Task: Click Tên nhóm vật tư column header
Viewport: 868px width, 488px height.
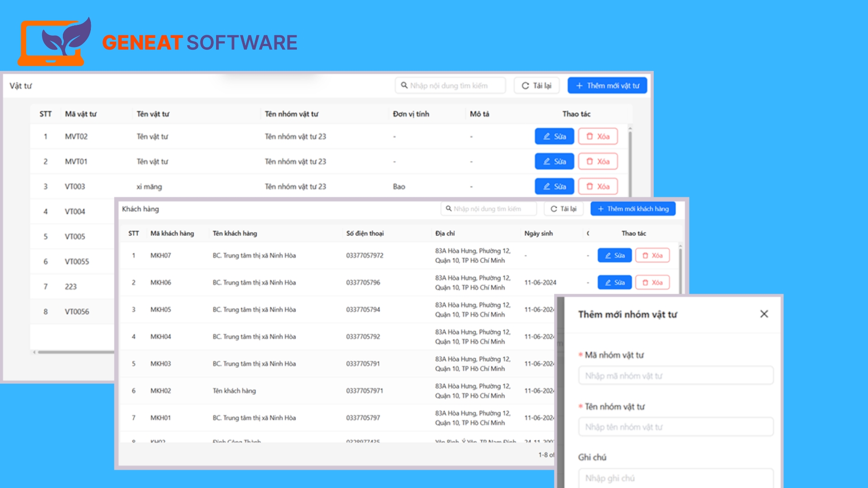Action: (x=292, y=114)
